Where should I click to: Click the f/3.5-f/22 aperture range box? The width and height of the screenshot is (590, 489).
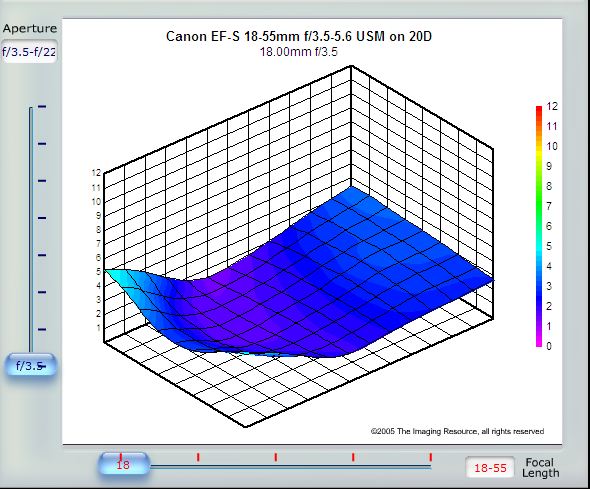point(29,52)
